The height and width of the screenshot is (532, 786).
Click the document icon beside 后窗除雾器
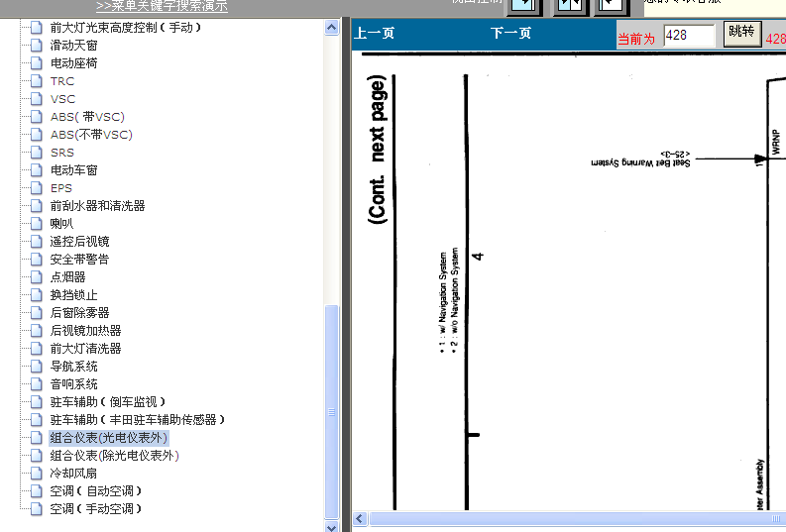click(36, 313)
